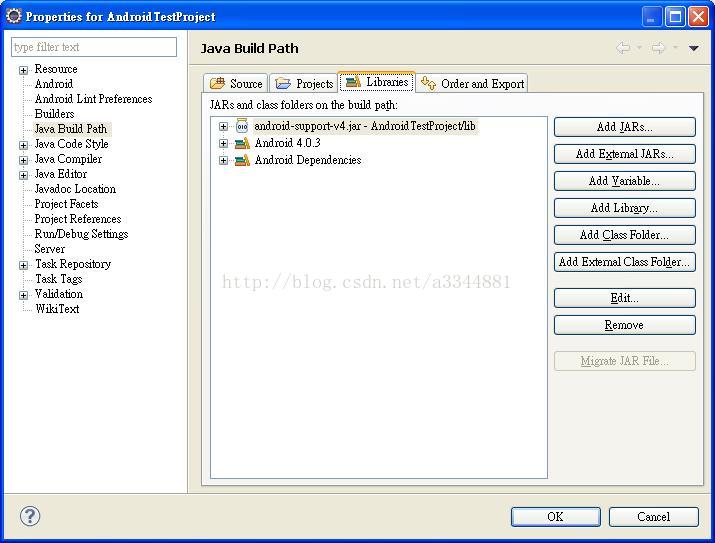Expand the Java Compiler node
The width and height of the screenshot is (715, 543).
tap(23, 160)
